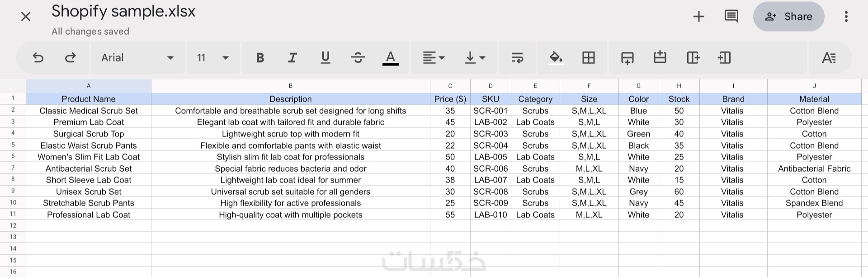868x277 pixels.
Task: Click the undo arrow icon
Action: point(38,57)
